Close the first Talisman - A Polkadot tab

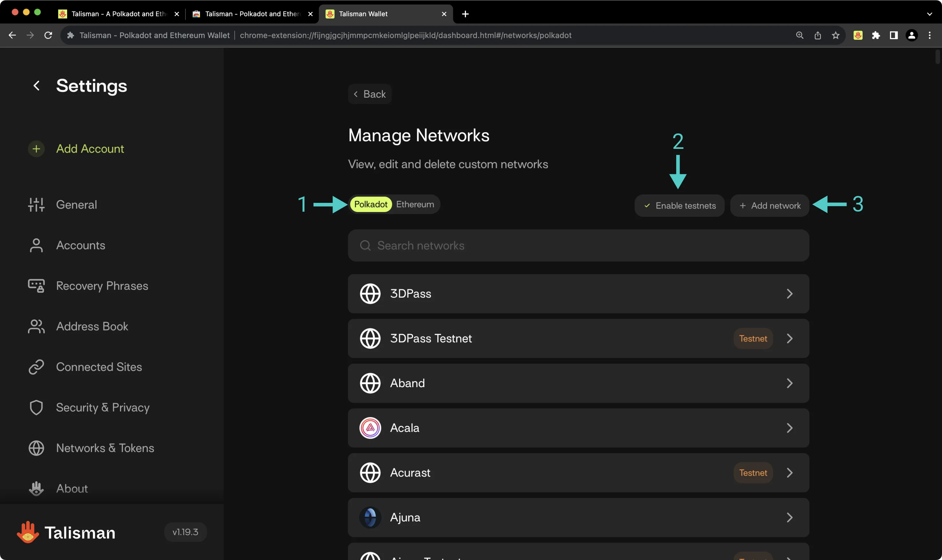177,14
